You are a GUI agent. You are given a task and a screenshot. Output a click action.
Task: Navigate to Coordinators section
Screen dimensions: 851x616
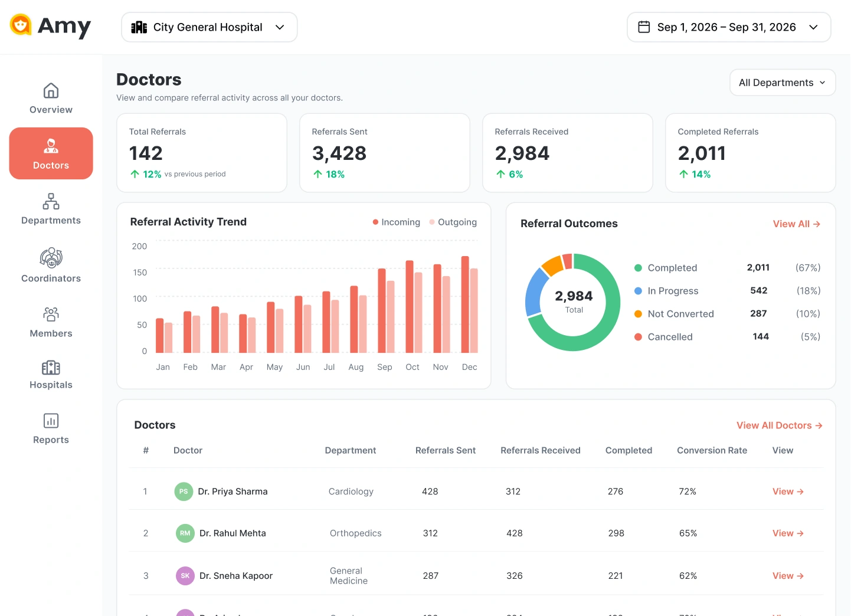tap(51, 266)
